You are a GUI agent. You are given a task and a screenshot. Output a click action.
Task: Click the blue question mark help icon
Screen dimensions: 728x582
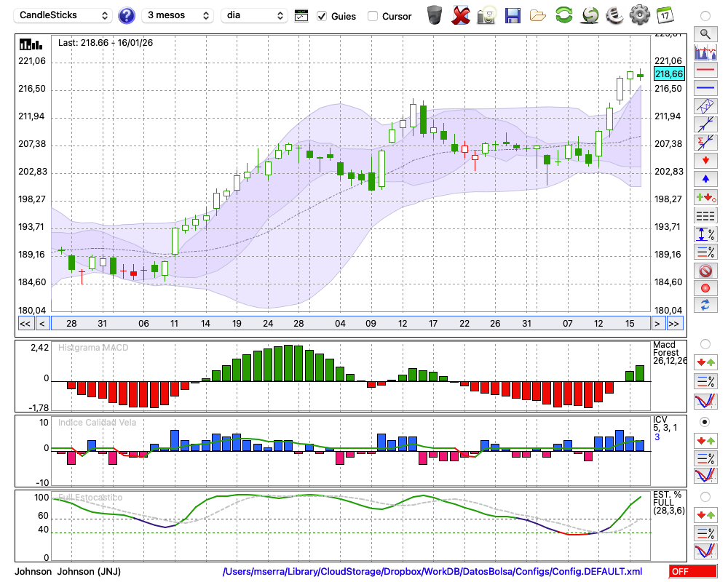click(x=127, y=15)
